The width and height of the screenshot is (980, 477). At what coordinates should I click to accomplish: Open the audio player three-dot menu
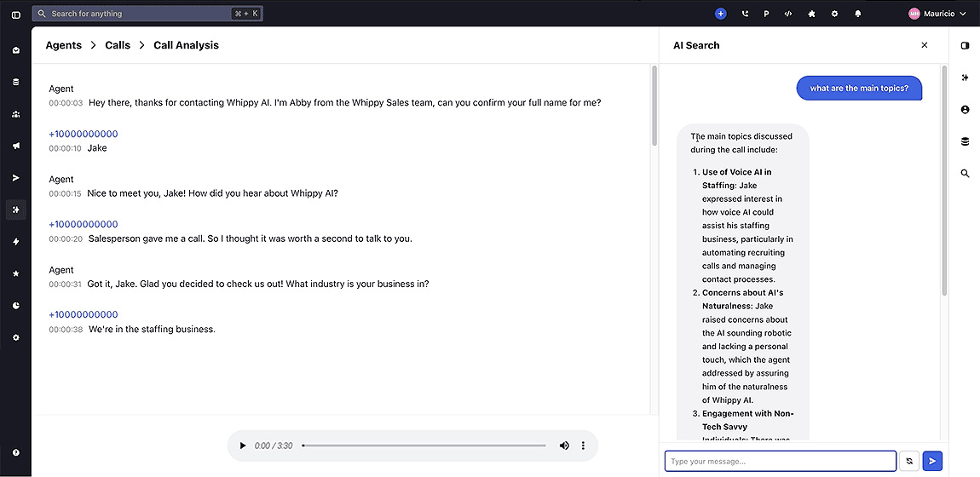(x=583, y=445)
